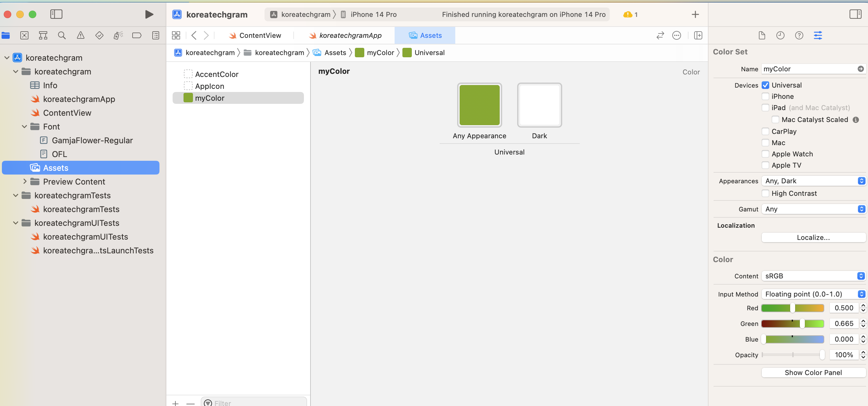Viewport: 868px width, 406px height.
Task: Collapse the Font folder
Action: [x=24, y=126]
